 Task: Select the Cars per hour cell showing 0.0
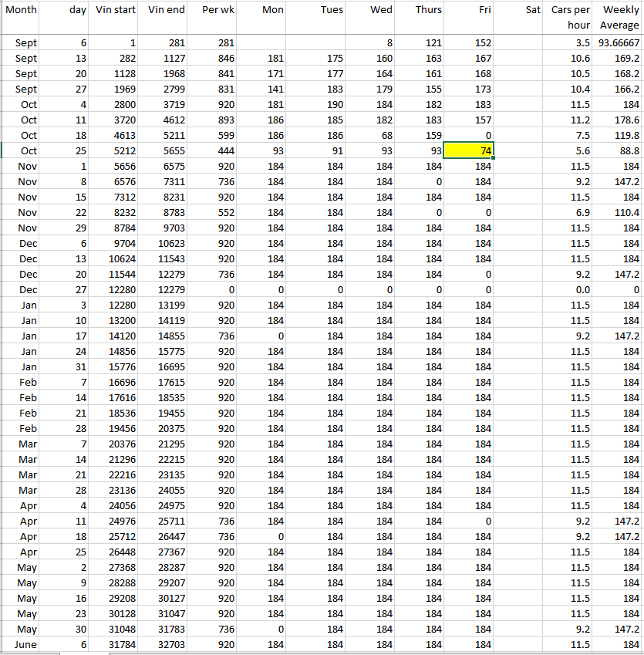click(x=570, y=289)
